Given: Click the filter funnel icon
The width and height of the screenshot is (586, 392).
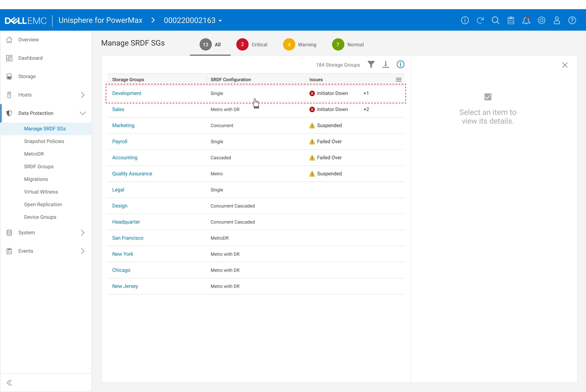Looking at the screenshot, I should click(x=371, y=64).
